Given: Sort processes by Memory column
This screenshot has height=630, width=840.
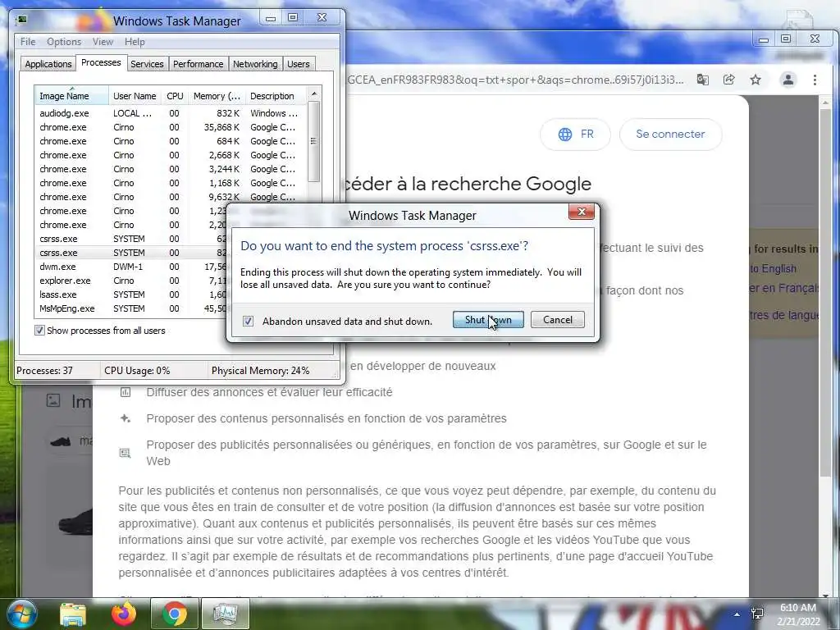Looking at the screenshot, I should pos(217,96).
